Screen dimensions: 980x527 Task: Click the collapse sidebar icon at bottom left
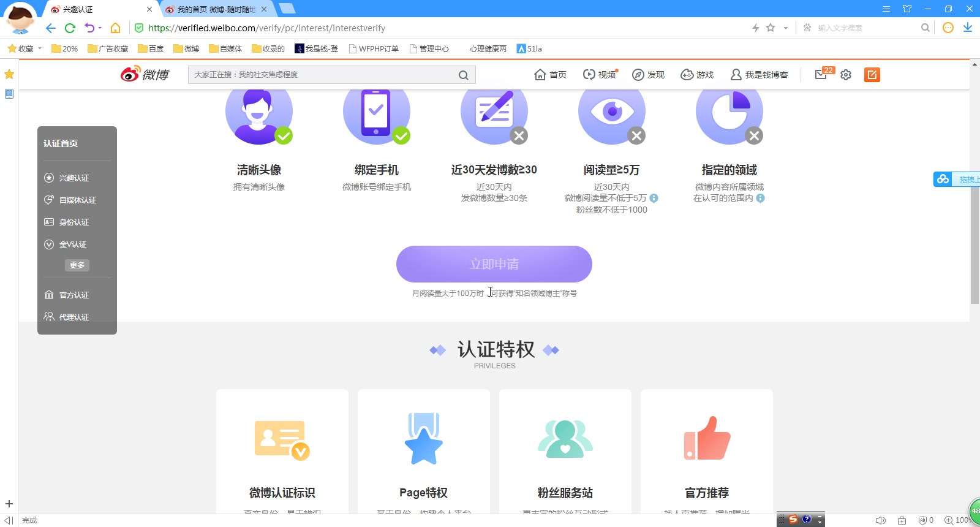(x=9, y=520)
